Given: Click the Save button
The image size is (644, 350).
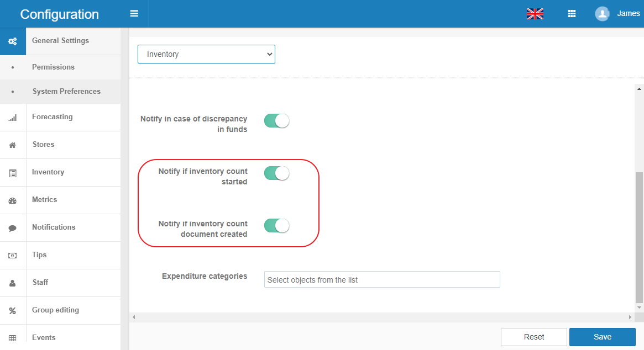Looking at the screenshot, I should 602,337.
